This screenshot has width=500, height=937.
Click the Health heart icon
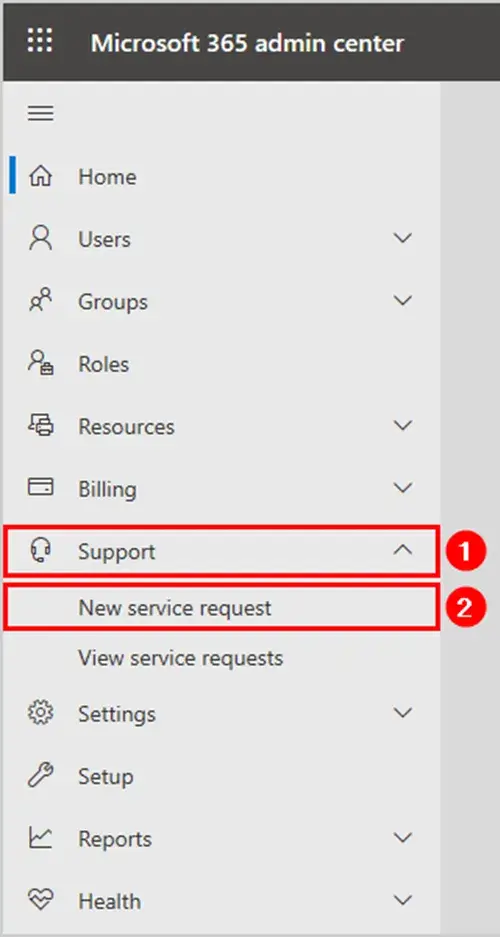coord(41,901)
